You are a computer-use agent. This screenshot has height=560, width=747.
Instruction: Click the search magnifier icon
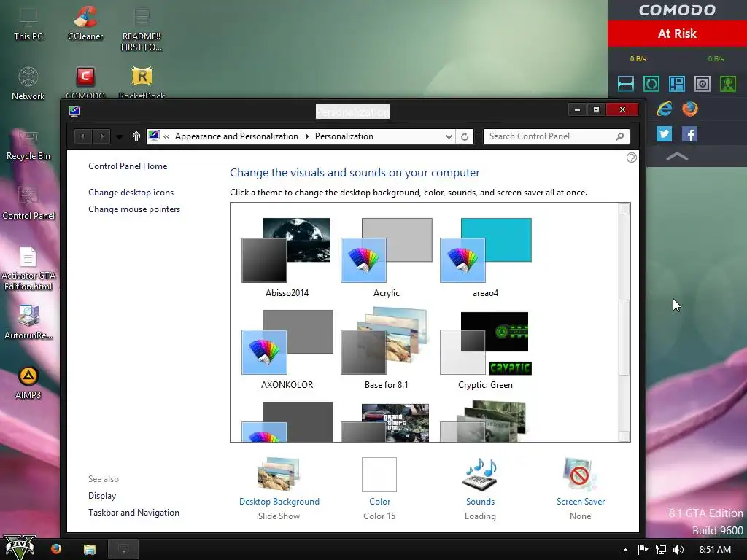[x=620, y=136]
